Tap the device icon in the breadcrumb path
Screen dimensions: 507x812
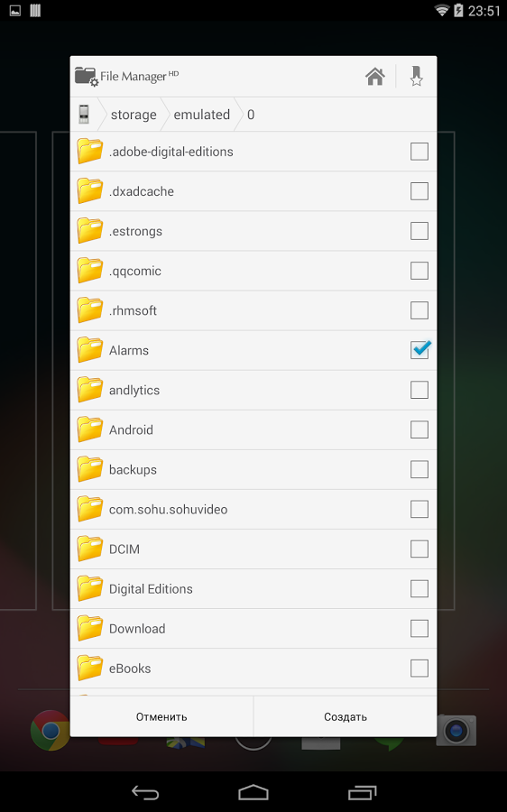click(84, 115)
